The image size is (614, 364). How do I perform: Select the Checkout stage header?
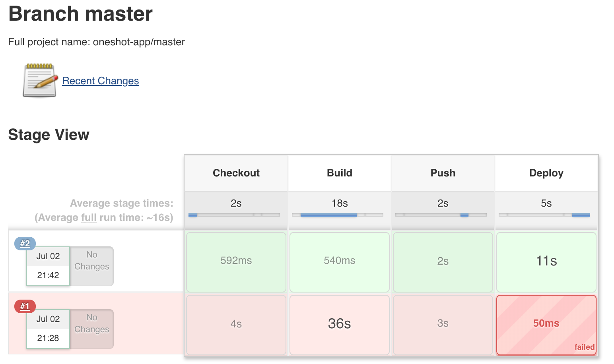[x=236, y=173]
